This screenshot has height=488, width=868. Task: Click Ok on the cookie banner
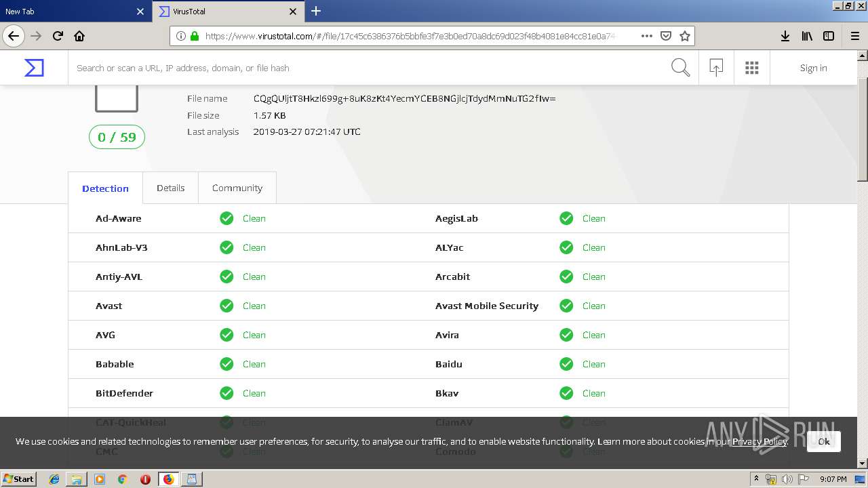pyautogui.click(x=823, y=441)
